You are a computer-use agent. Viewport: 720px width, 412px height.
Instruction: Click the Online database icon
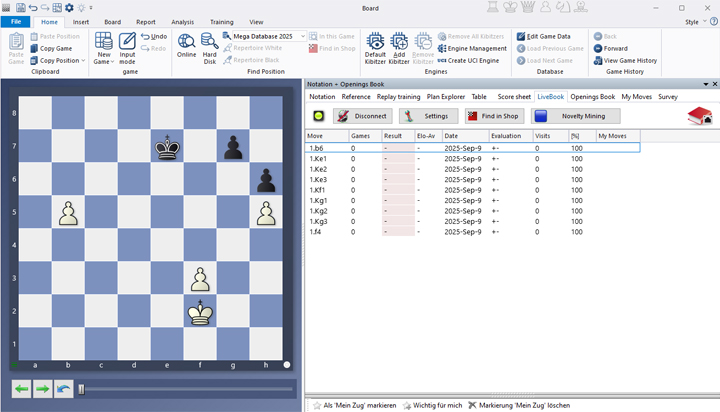186,46
